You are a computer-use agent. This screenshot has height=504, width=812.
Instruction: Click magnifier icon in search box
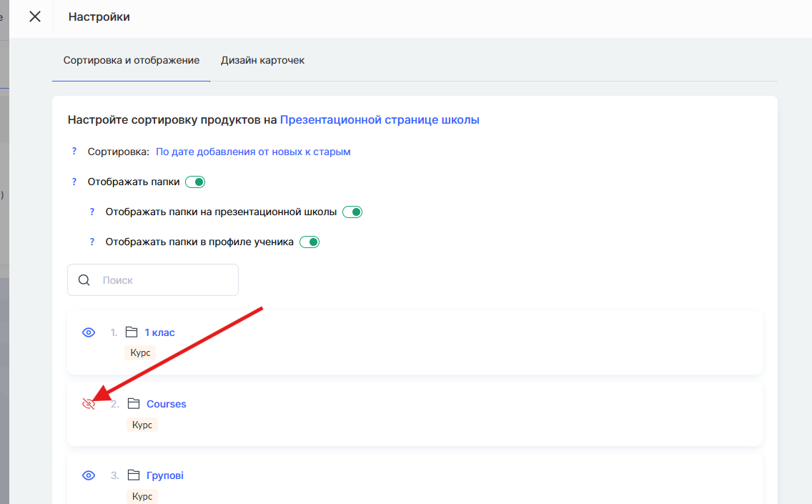(84, 280)
